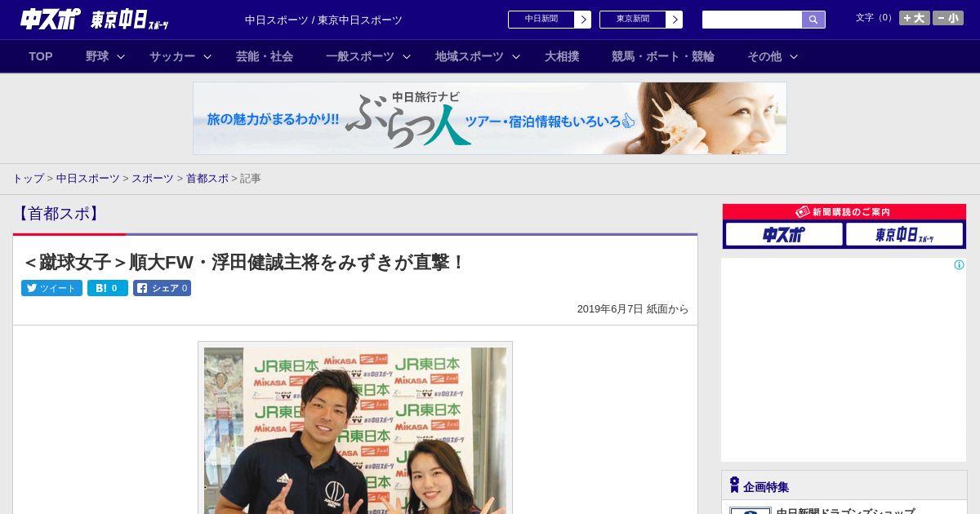Follow the 首都スポ breadcrumb link
The width and height of the screenshot is (980, 514).
click(x=207, y=178)
